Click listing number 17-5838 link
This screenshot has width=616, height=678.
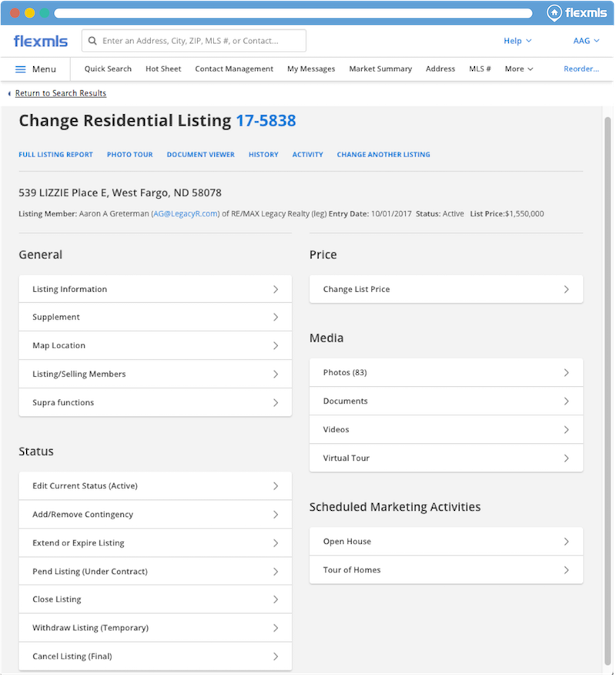pos(266,121)
